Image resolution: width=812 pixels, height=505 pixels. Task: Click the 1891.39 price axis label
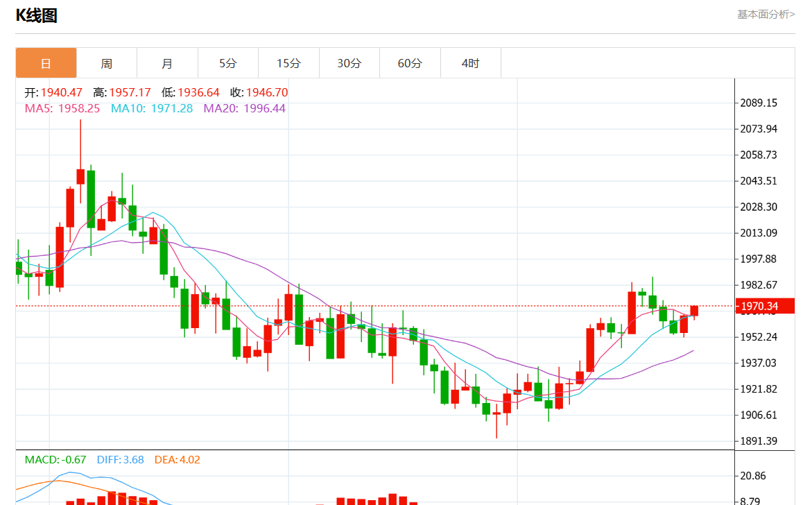tap(759, 440)
